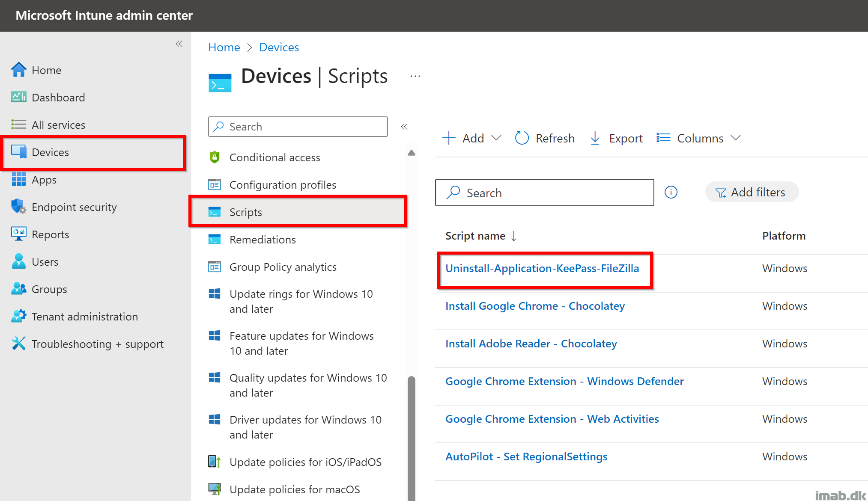868x501 pixels.
Task: Collapse the Devices submenu panel
Action: [x=404, y=127]
